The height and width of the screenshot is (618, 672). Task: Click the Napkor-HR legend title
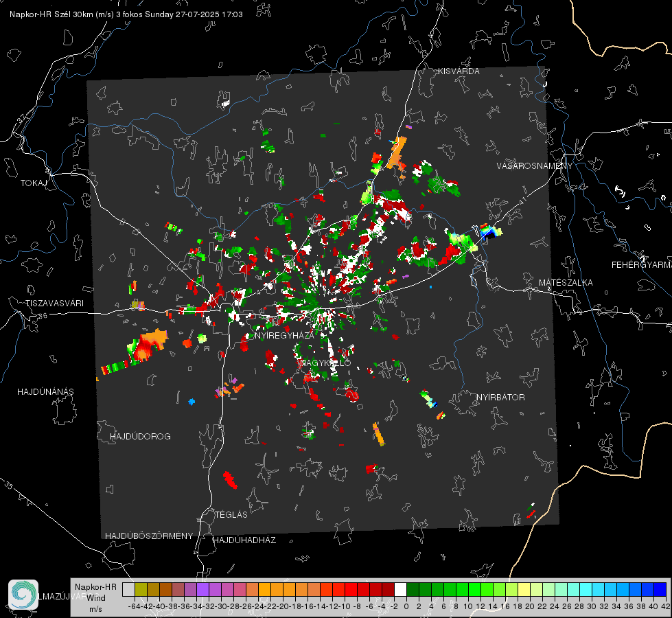(95, 587)
